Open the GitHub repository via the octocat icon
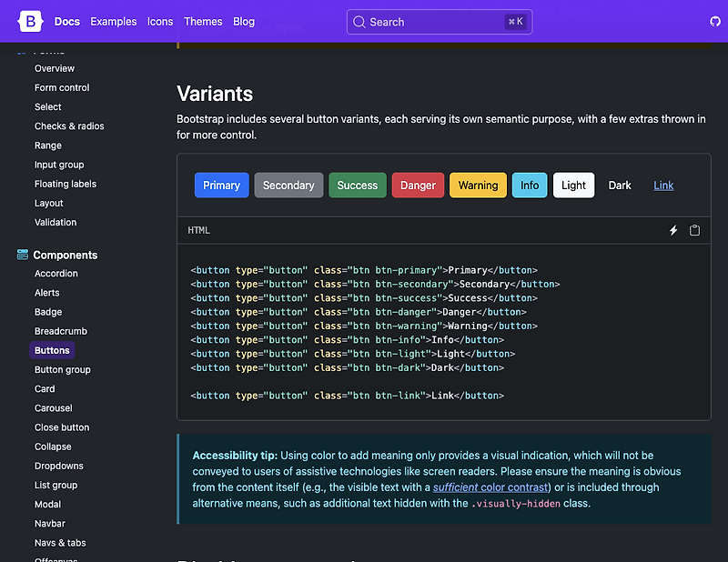Image resolution: width=728 pixels, height=562 pixels. 715,21
